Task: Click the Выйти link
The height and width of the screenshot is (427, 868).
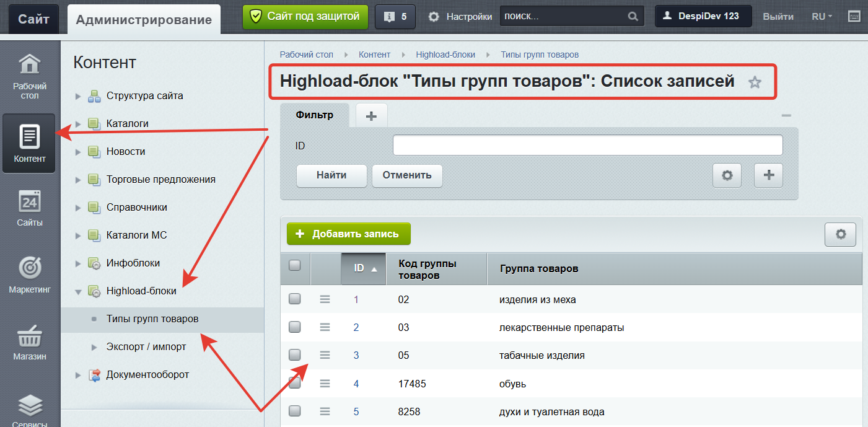Action: 778,17
